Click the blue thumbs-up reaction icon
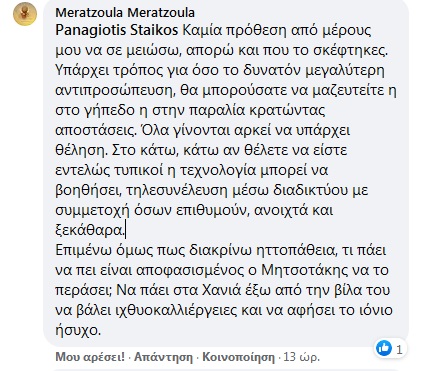This screenshot has height=371, width=431. tap(383, 349)
